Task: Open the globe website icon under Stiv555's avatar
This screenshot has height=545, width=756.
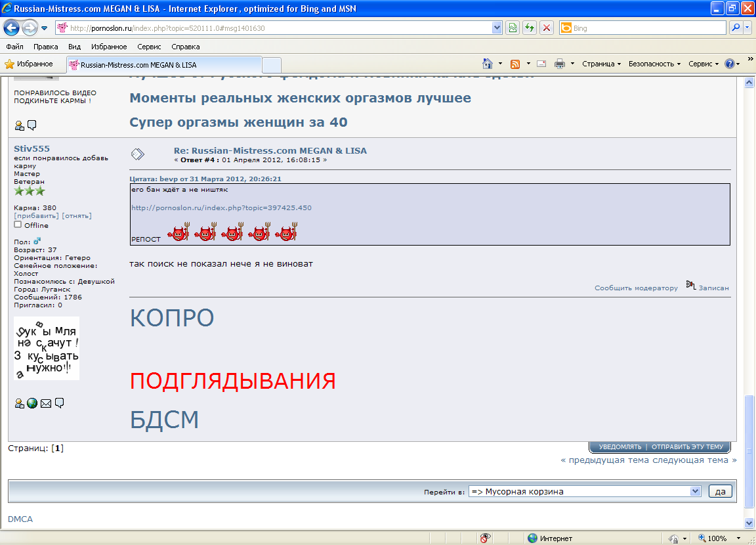Action: pyautogui.click(x=32, y=403)
